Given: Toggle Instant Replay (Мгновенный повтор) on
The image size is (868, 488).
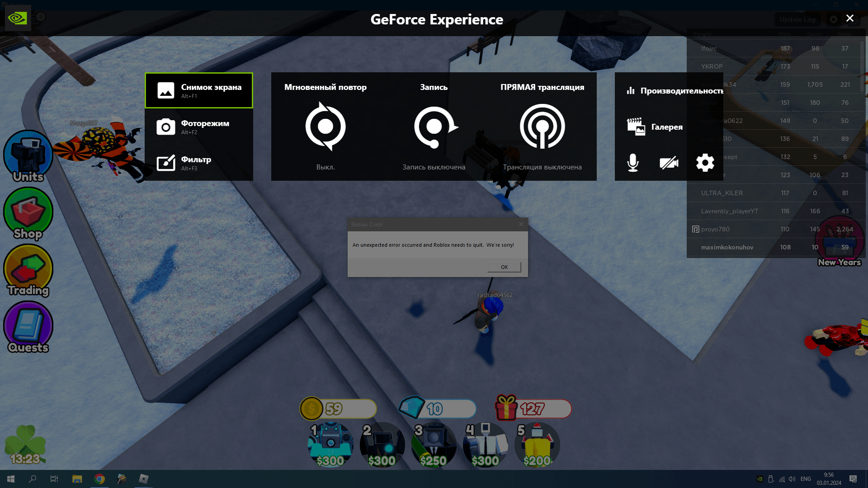Looking at the screenshot, I should point(325,127).
